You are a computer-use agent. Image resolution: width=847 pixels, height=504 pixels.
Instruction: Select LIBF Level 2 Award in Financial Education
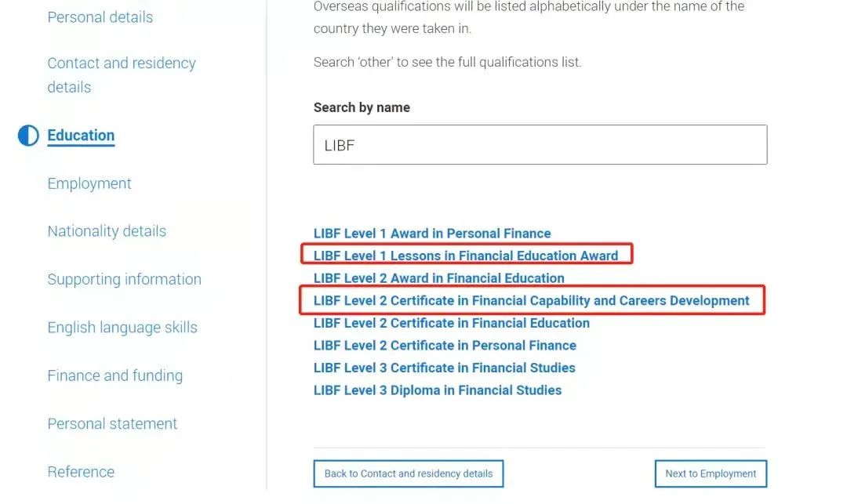[438, 277]
